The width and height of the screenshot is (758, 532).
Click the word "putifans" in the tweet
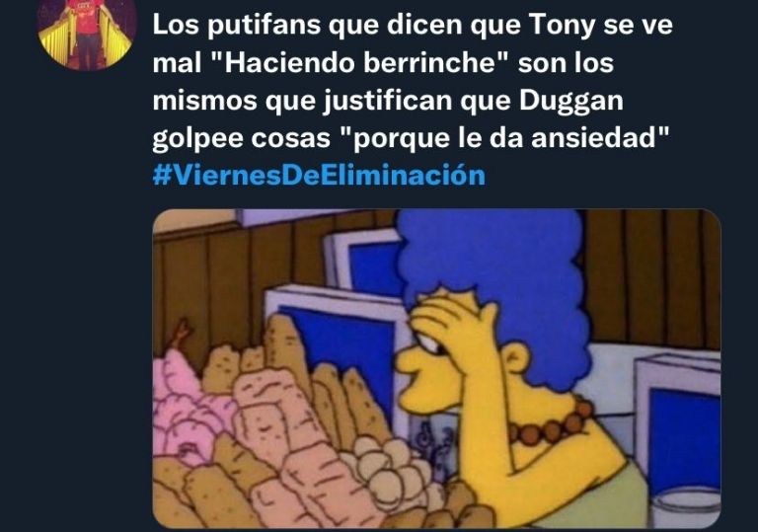coord(264,25)
